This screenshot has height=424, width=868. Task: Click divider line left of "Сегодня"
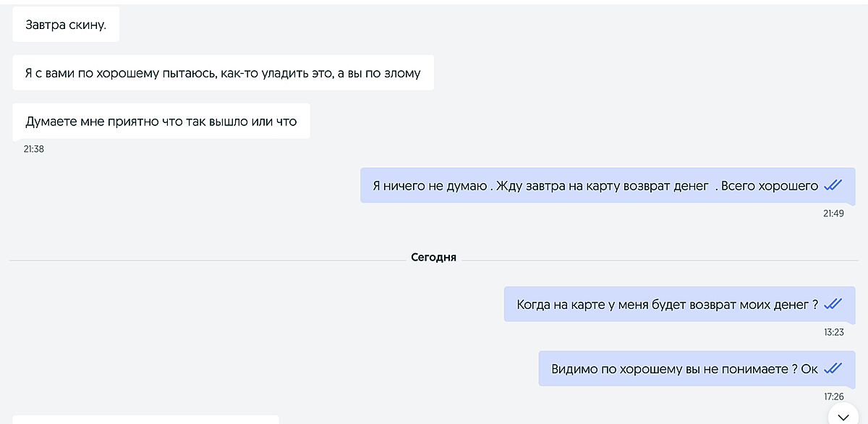[203, 260]
